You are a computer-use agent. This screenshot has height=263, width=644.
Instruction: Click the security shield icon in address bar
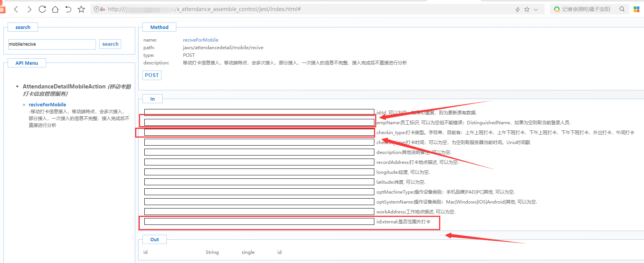96,9
